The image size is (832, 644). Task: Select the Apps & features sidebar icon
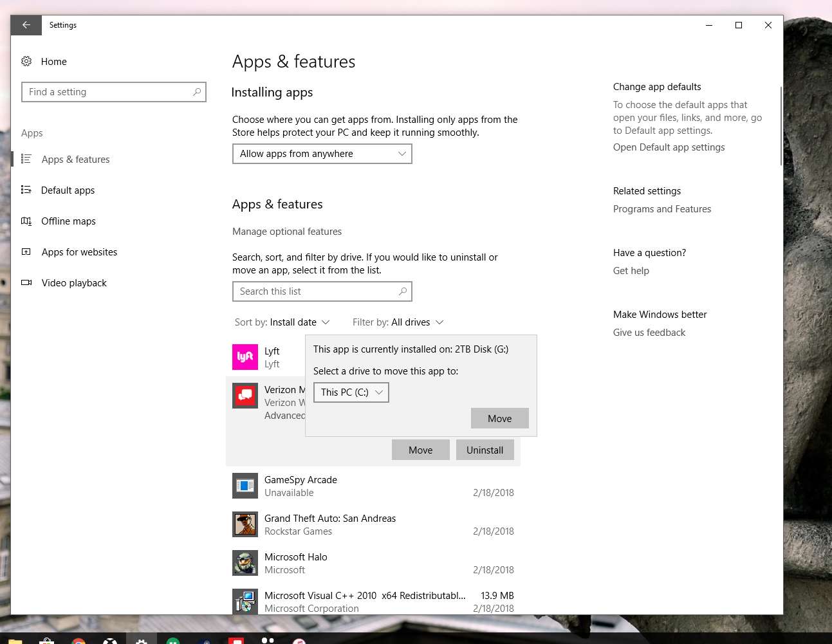pyautogui.click(x=26, y=159)
